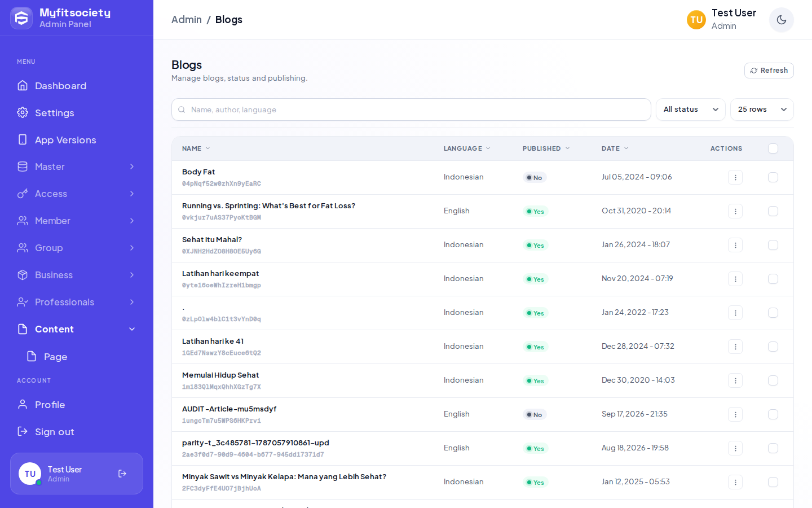Open Settings via the gear icon
The height and width of the screenshot is (508, 812).
(23, 112)
